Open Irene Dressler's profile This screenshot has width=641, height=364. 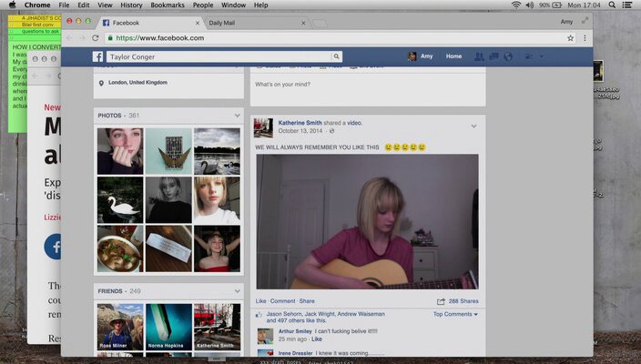coord(296,353)
